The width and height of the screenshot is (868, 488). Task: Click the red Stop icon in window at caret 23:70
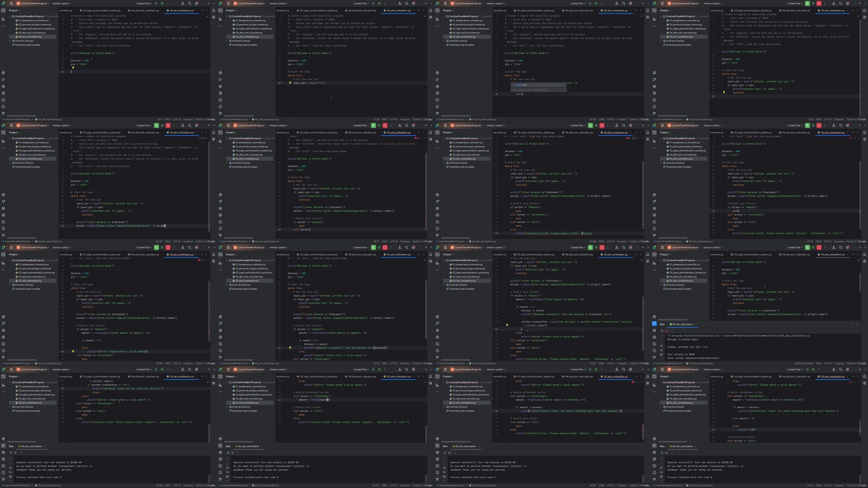(x=168, y=125)
